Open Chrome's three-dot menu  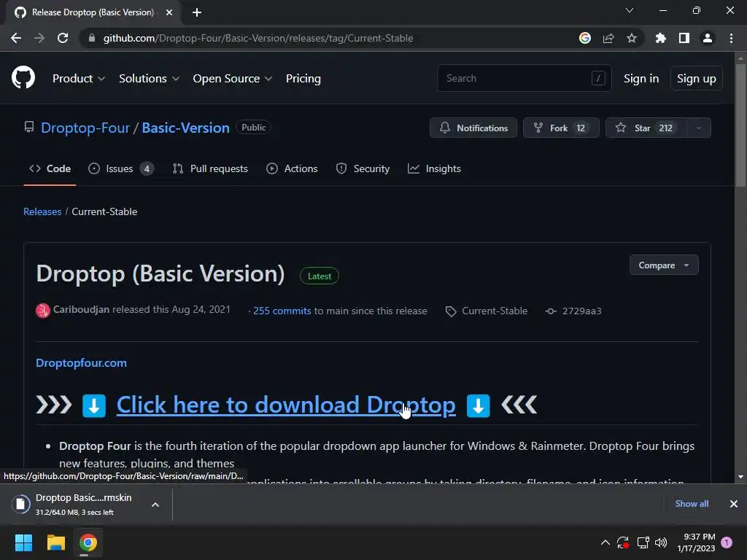point(731,38)
